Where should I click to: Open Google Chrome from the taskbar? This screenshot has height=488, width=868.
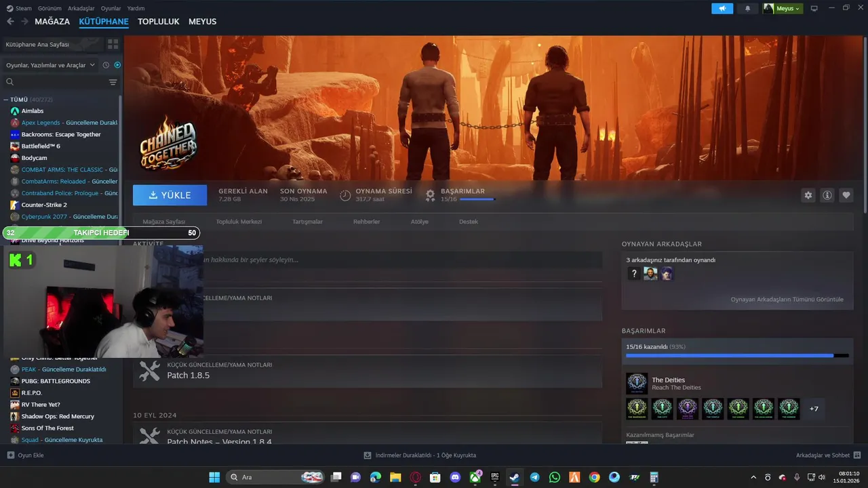pos(594,477)
